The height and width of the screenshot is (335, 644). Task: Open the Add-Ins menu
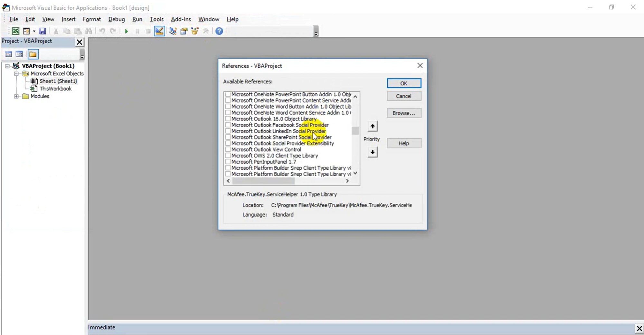coord(181,19)
